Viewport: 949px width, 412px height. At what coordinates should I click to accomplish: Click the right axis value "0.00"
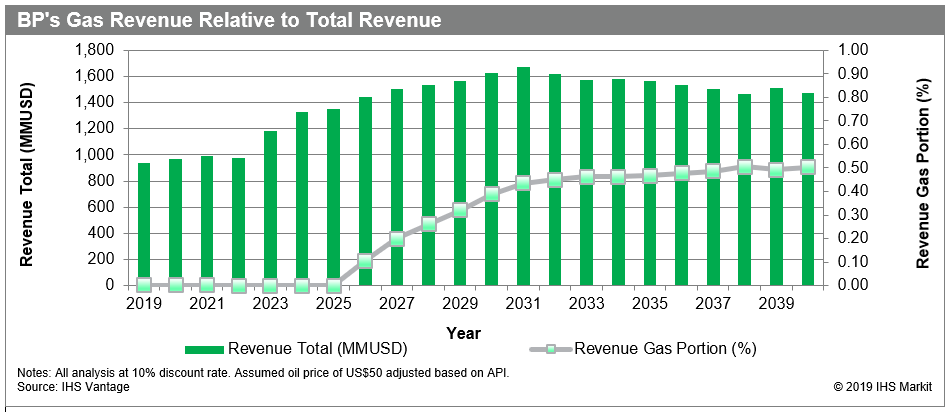tap(851, 286)
